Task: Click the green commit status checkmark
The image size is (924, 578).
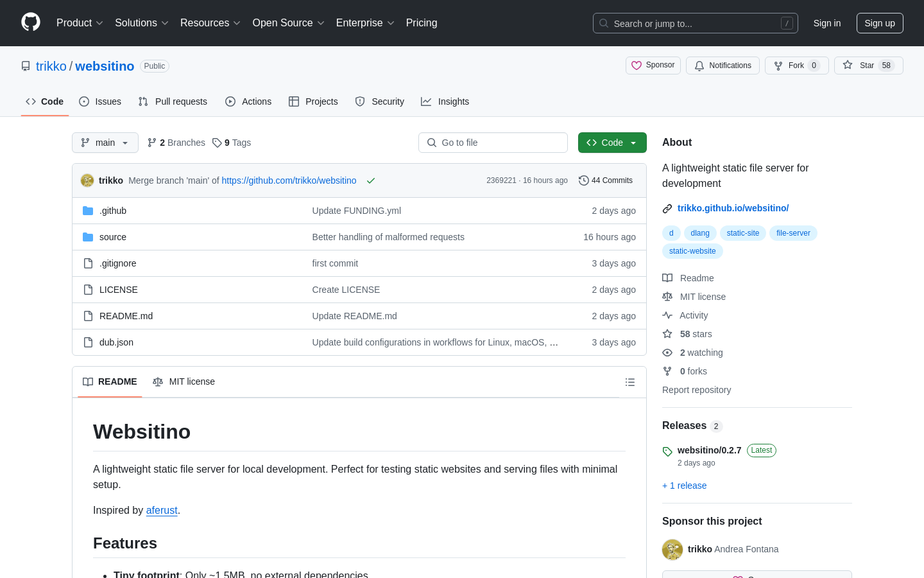Action: 371,181
